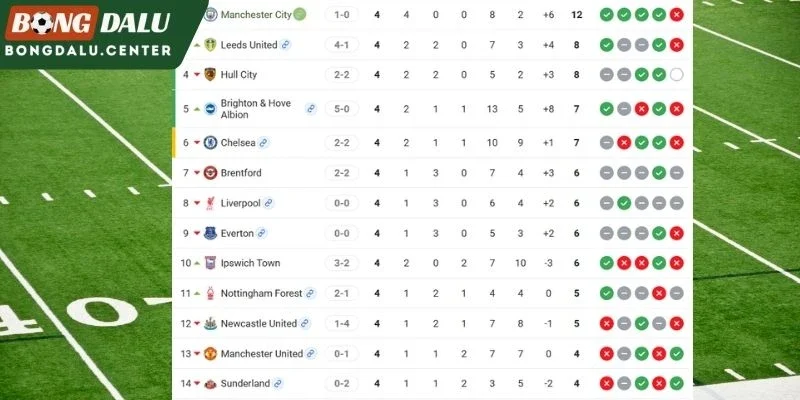This screenshot has height=400, width=800.
Task: Click the Chelsea club crest
Action: point(210,143)
